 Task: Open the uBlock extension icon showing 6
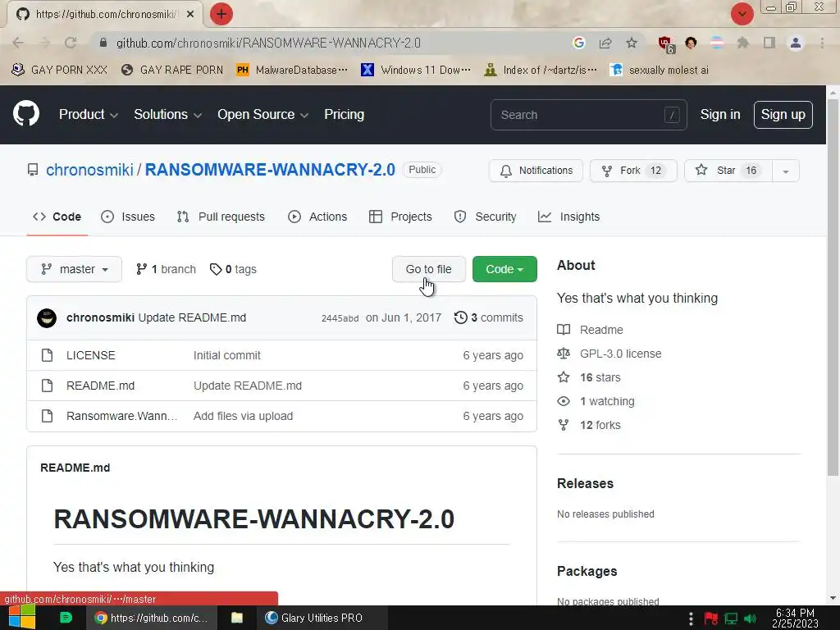[x=666, y=44]
